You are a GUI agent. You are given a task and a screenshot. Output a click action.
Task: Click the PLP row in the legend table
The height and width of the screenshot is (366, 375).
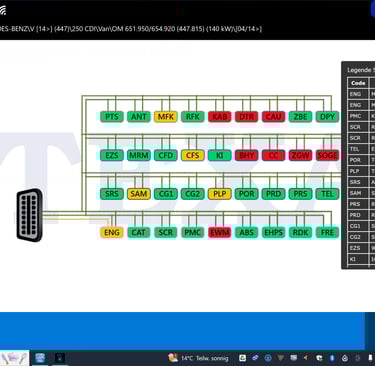tap(361, 171)
